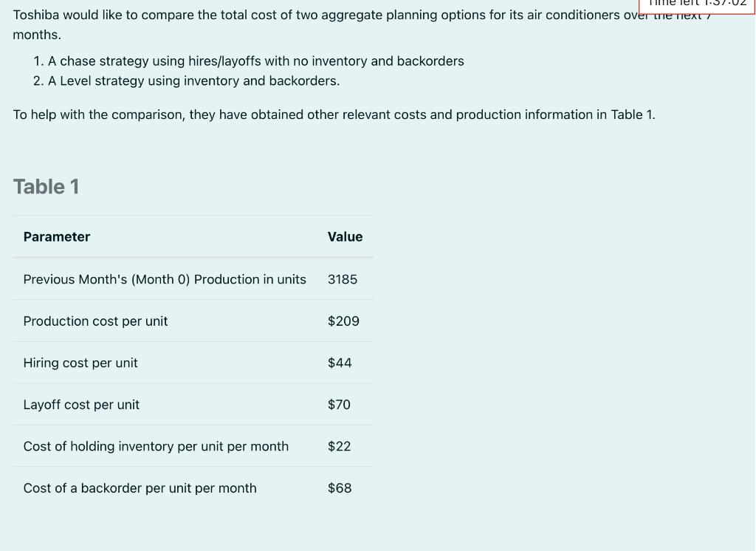
Task: Select the Previous Month's Production row label
Action: click(x=165, y=279)
